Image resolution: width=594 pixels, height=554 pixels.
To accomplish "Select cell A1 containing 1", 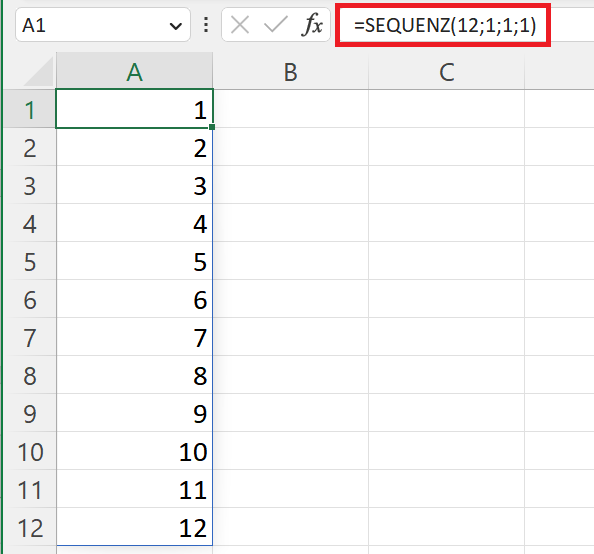I will 134,109.
